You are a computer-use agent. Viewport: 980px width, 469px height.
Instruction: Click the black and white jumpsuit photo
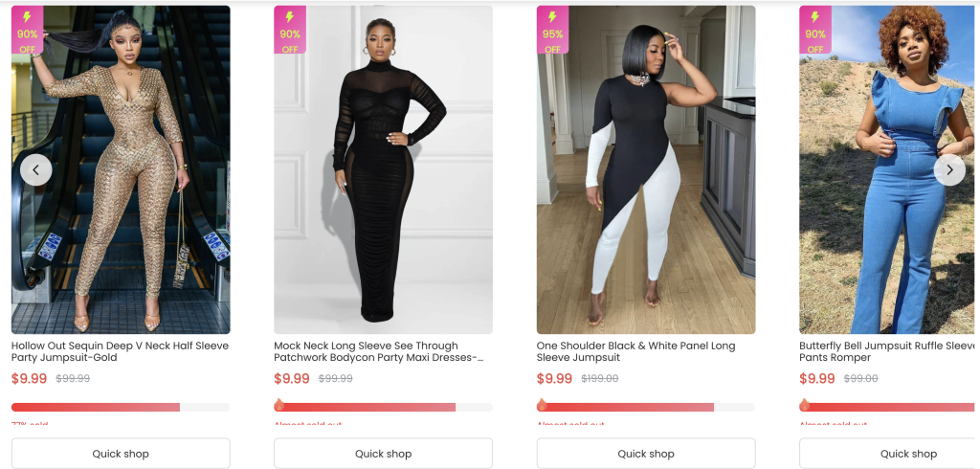click(x=646, y=191)
